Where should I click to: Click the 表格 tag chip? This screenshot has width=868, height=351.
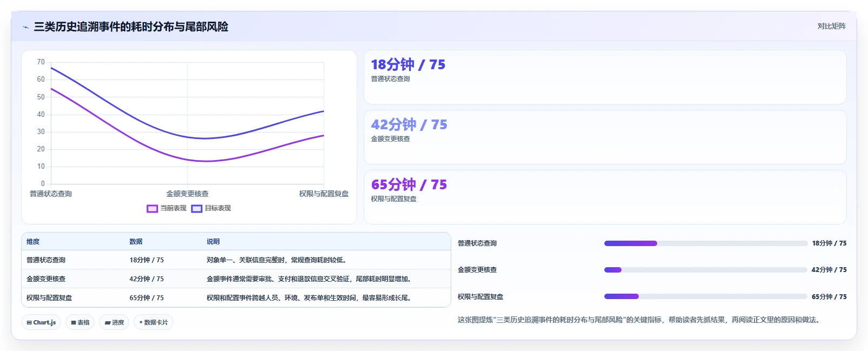click(80, 322)
